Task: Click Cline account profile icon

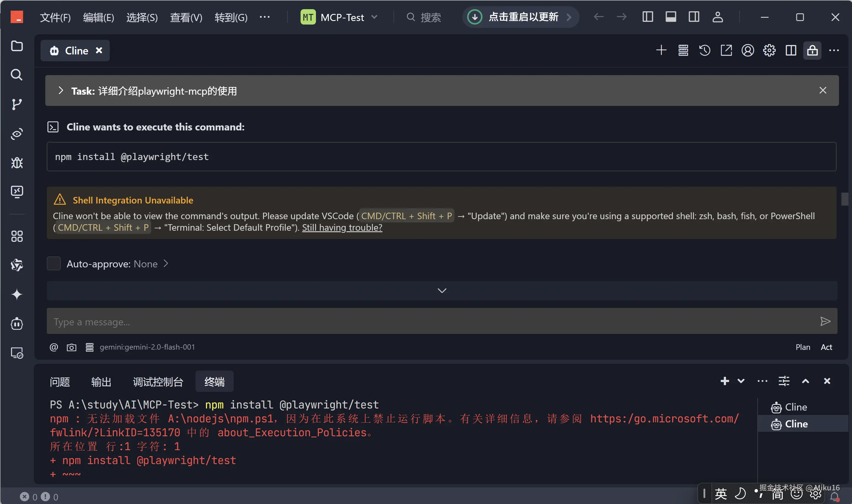Action: coord(747,51)
